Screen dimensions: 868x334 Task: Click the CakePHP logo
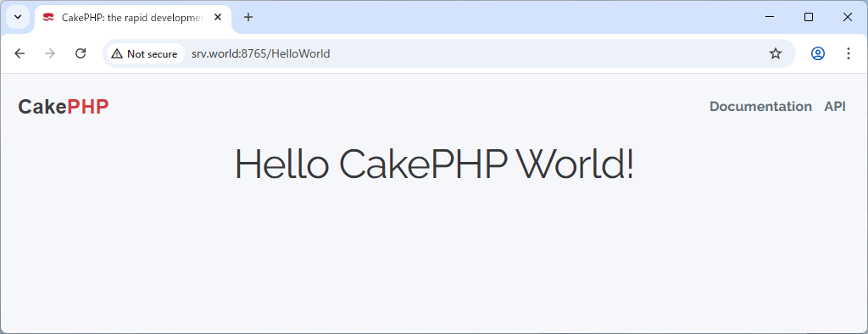[64, 107]
